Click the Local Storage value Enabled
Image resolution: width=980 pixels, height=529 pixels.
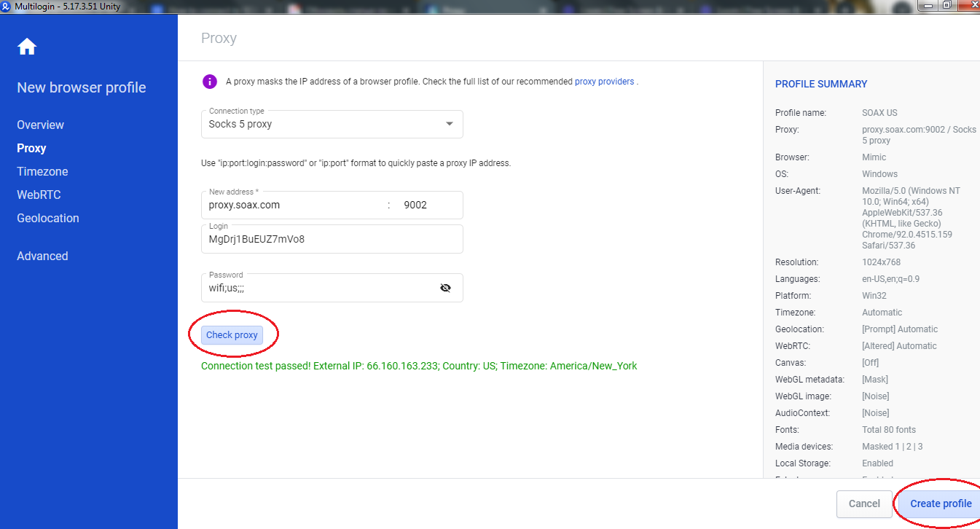click(877, 463)
